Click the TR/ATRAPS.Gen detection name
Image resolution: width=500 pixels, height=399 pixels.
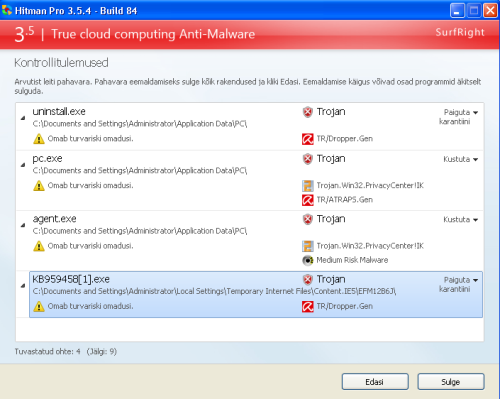coord(345,200)
